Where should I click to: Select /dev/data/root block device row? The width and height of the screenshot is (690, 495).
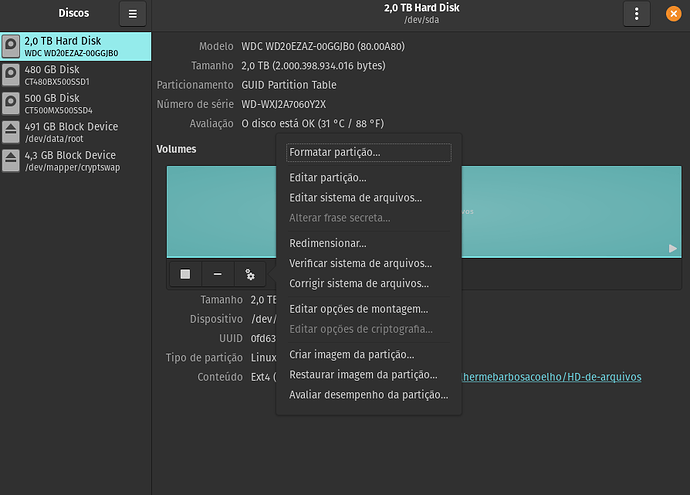pos(76,132)
